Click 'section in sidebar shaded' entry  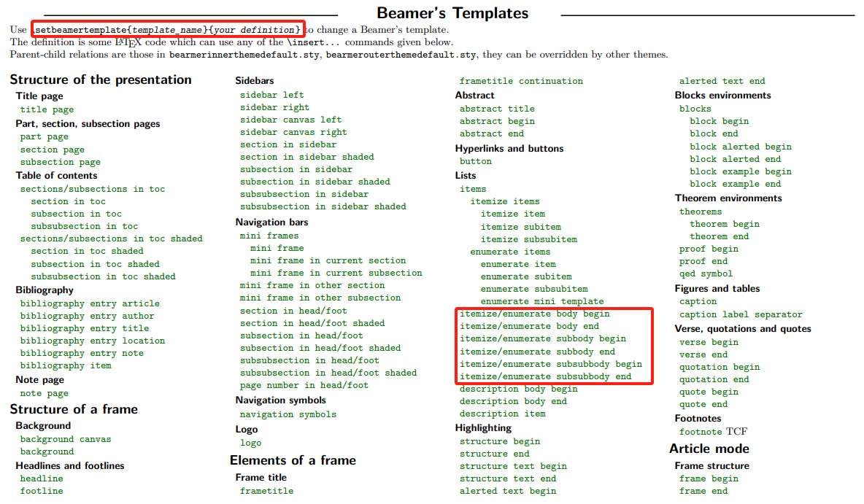click(x=307, y=157)
